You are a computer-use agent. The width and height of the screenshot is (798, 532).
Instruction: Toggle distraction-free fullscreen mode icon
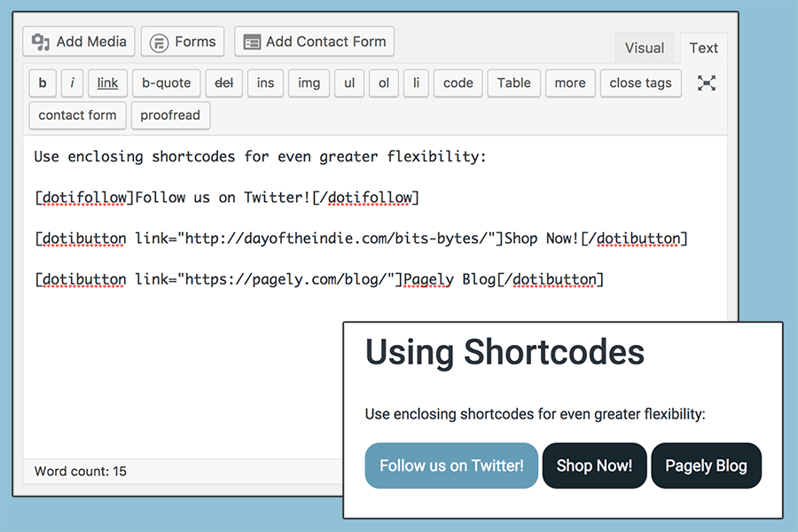click(706, 82)
